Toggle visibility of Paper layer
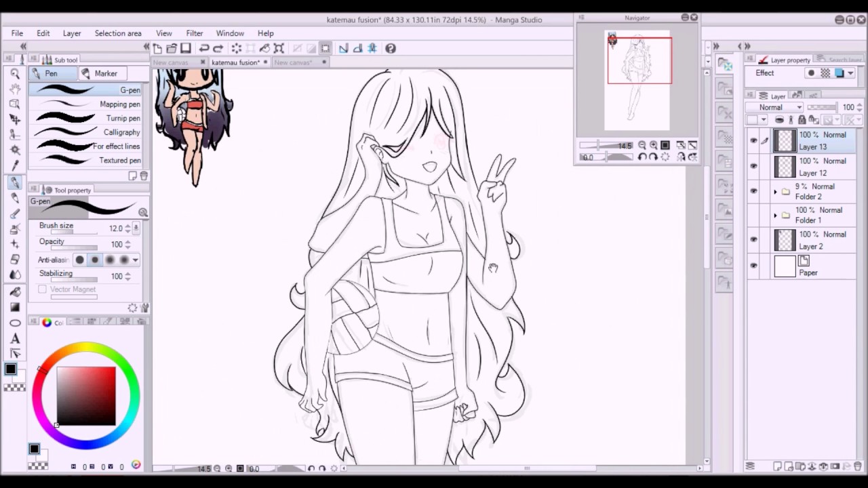The height and width of the screenshot is (488, 868). [753, 266]
